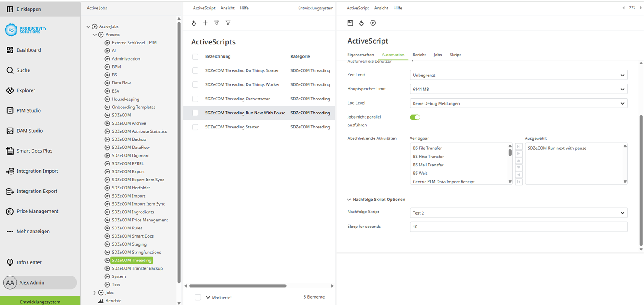Click the horizontal scrollbar under ActiveScripts list
Viewport: 644px width, 305px height.
(x=238, y=286)
